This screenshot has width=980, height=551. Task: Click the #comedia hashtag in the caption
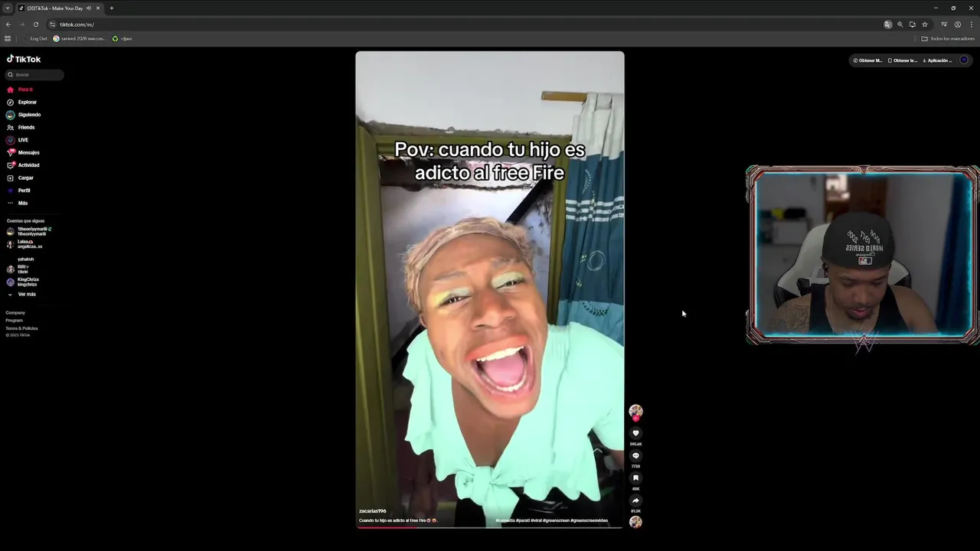coord(505,520)
